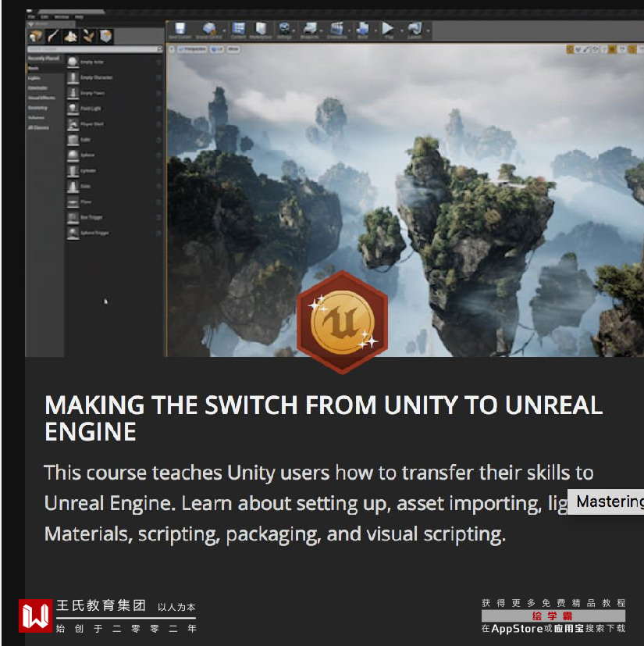The height and width of the screenshot is (646, 644).
Task: Select the All Classes category
Action: point(44,128)
